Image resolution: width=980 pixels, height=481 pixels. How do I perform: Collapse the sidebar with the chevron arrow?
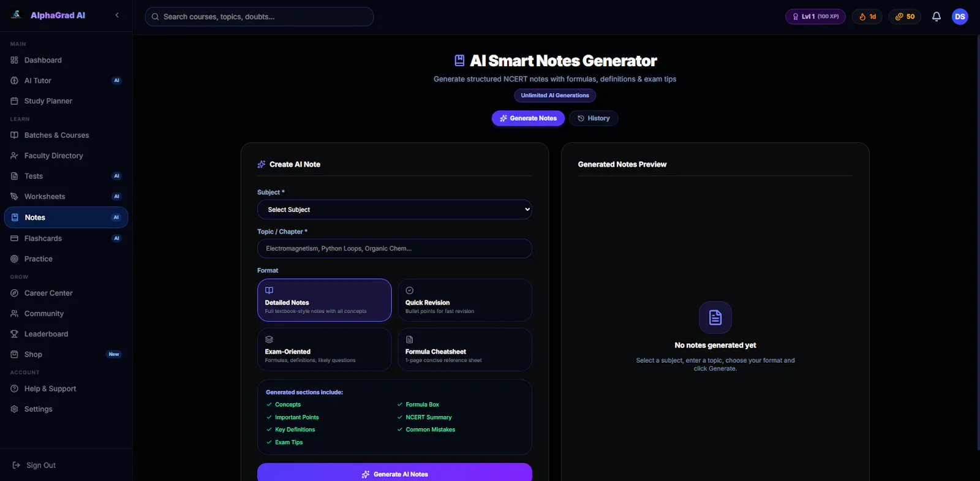[x=117, y=15]
